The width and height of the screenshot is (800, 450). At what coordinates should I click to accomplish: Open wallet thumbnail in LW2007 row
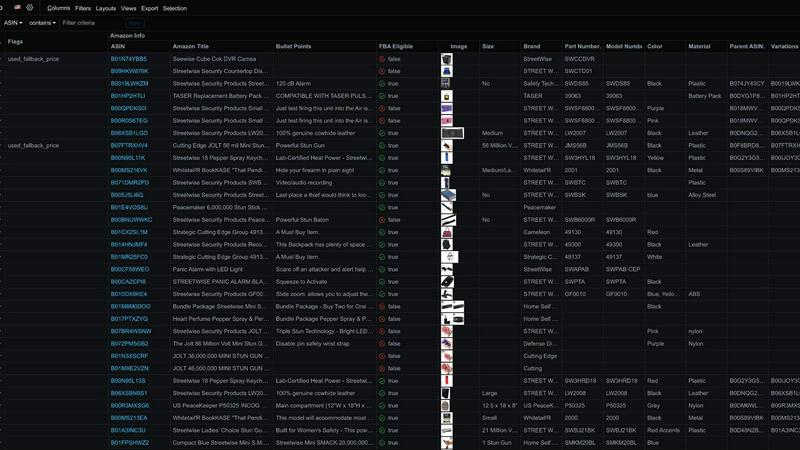452,133
